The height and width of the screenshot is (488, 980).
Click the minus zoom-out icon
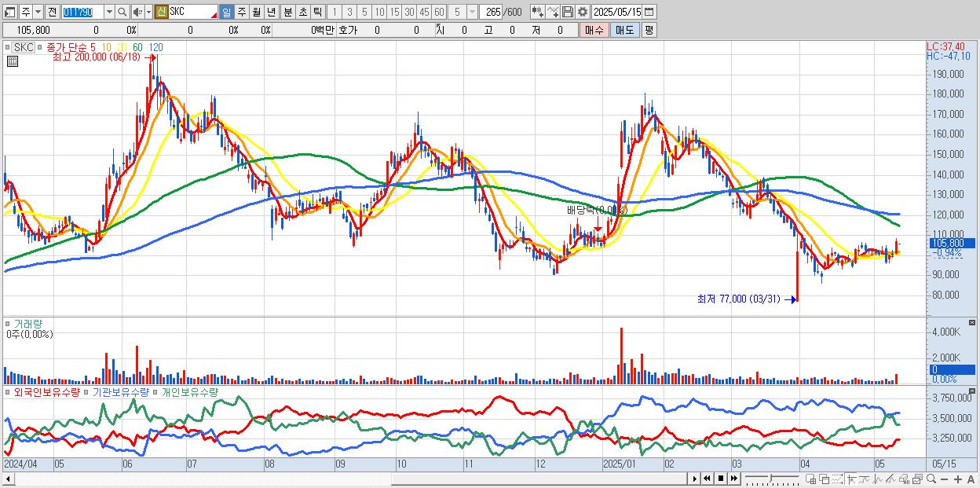(944, 479)
